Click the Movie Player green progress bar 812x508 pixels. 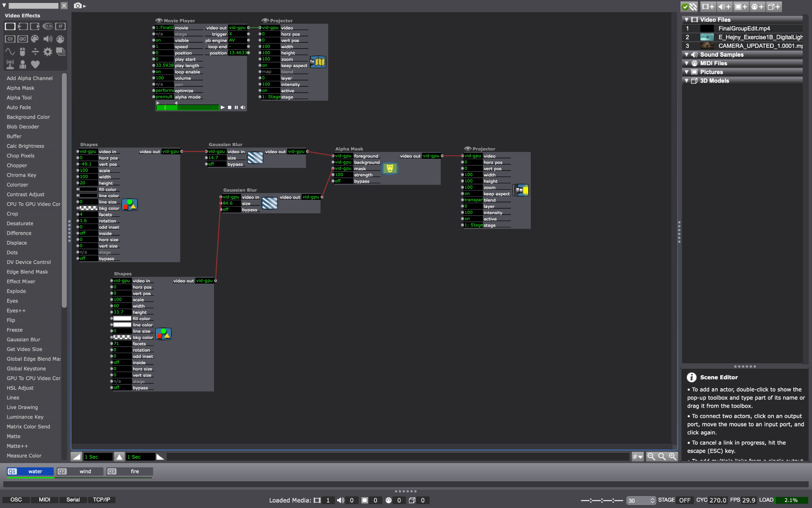[x=187, y=108]
